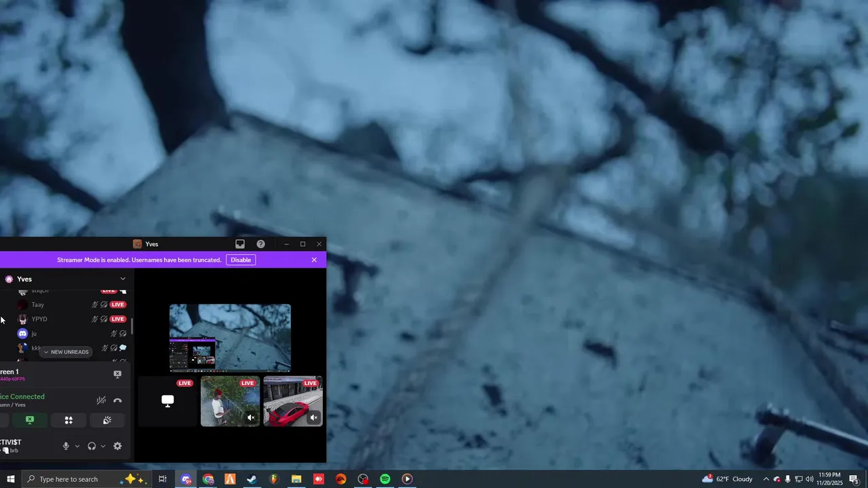Click the microphone tray icon
Screen dimensions: 868x488
(x=788, y=479)
